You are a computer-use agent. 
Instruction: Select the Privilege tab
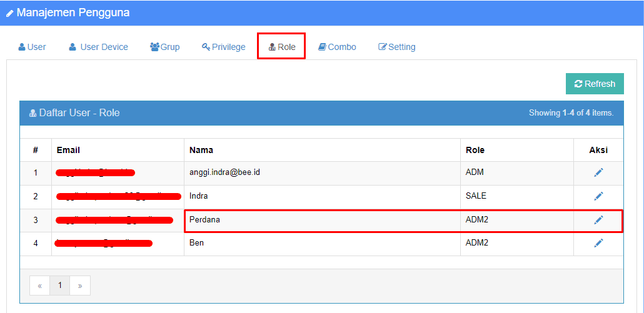coord(223,47)
